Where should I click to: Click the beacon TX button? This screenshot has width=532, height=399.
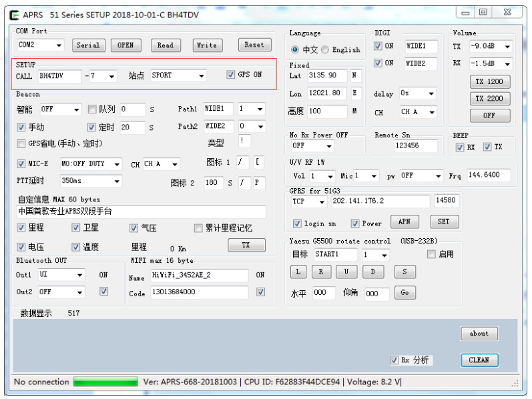point(247,245)
